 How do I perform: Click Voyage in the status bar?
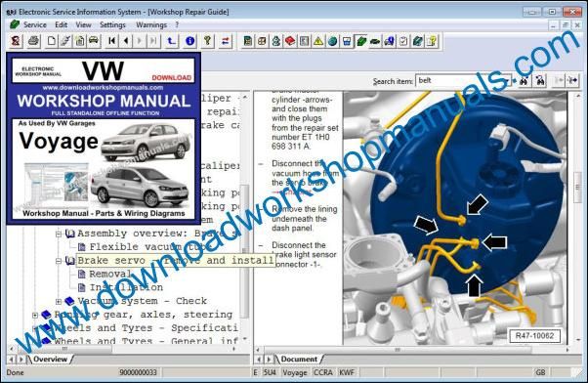[x=294, y=372]
